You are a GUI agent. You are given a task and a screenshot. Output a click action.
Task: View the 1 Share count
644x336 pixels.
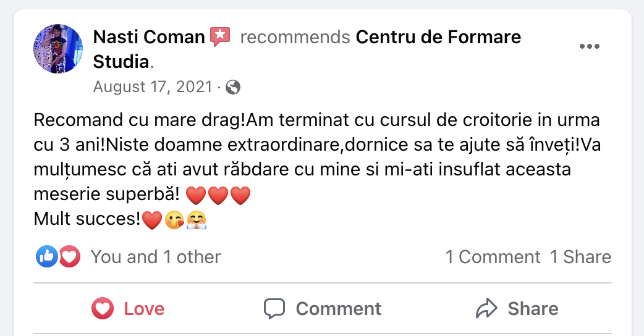point(580,256)
